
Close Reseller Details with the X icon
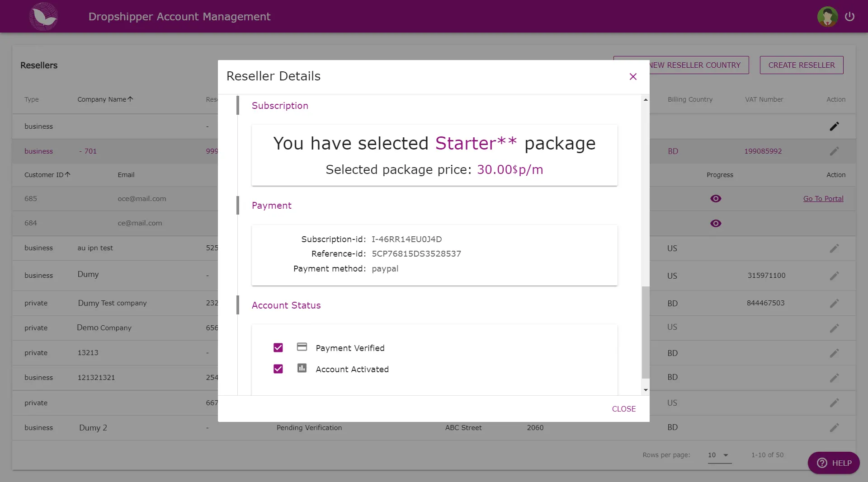coord(633,76)
